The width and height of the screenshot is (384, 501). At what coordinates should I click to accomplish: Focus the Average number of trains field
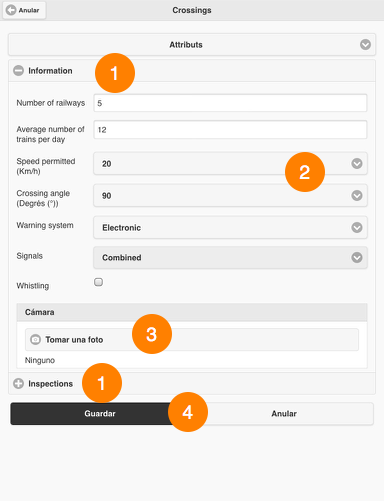pyautogui.click(x=230, y=130)
